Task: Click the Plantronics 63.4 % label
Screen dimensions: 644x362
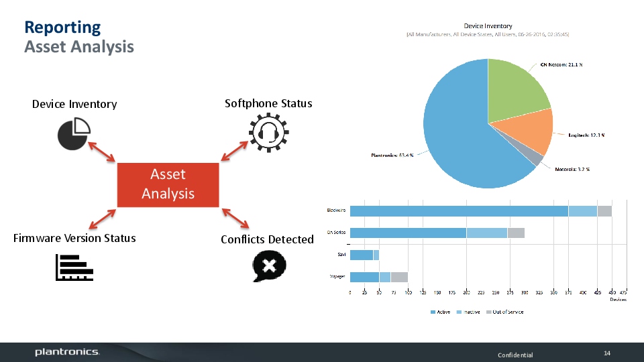Action: [392, 155]
